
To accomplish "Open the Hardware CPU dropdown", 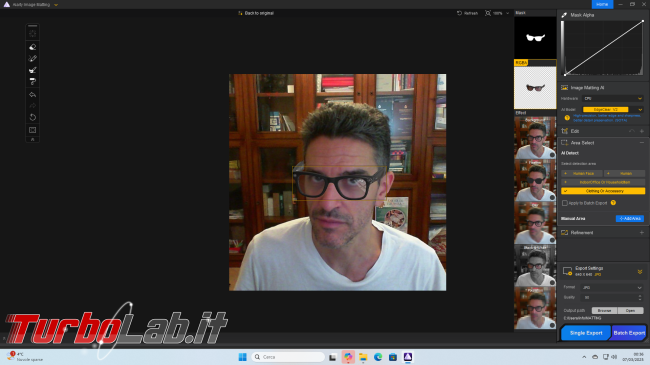I will tap(613, 98).
